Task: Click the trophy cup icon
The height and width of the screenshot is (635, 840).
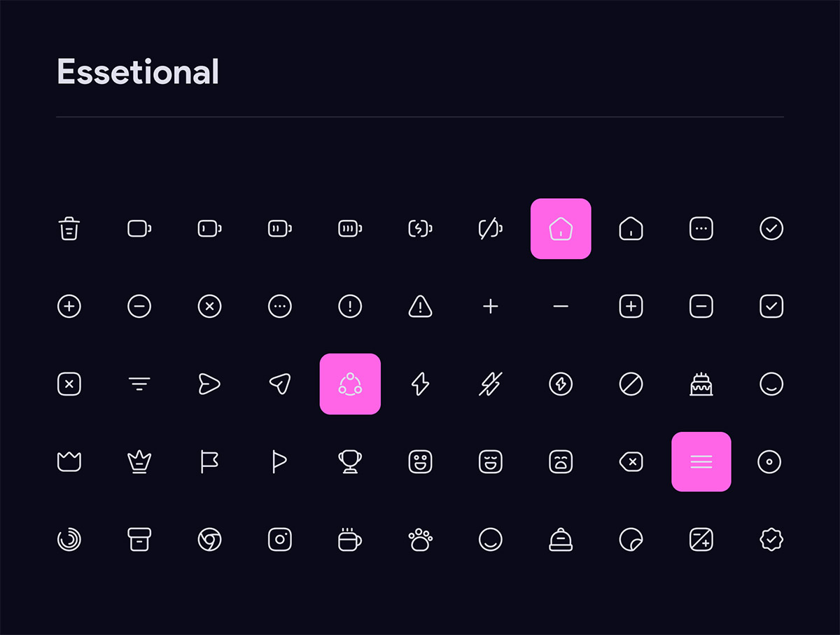Action: coord(350,461)
